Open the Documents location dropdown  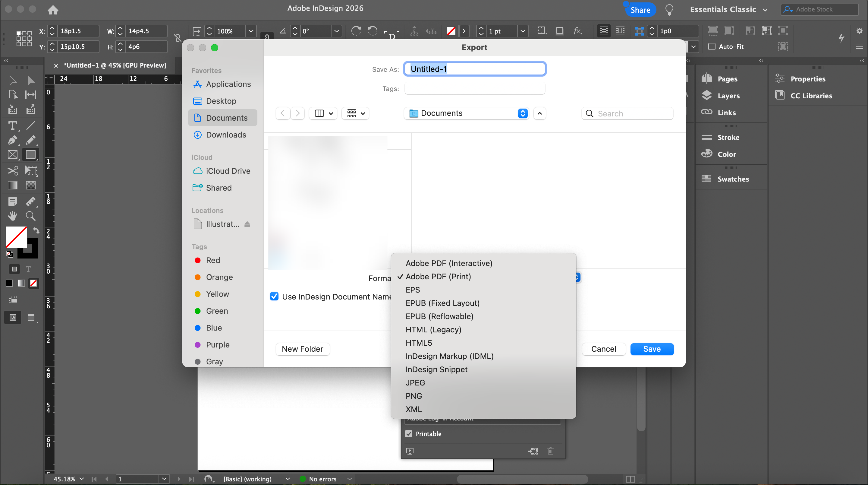pos(466,113)
